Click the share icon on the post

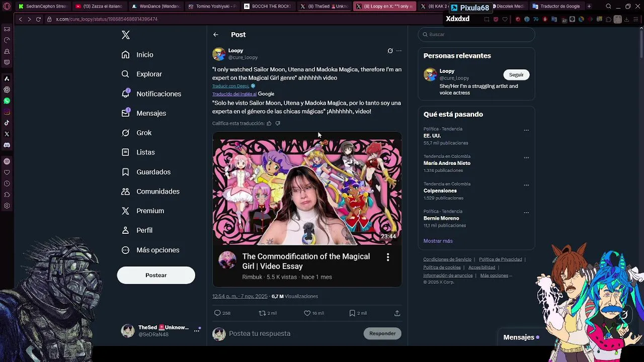point(397,313)
